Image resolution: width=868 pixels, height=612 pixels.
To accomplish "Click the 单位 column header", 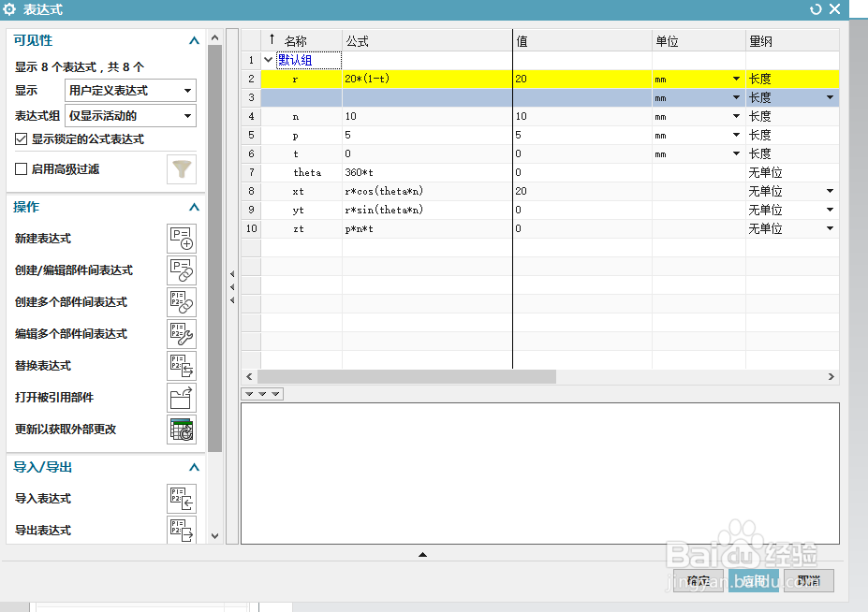I will pyautogui.click(x=699, y=41).
